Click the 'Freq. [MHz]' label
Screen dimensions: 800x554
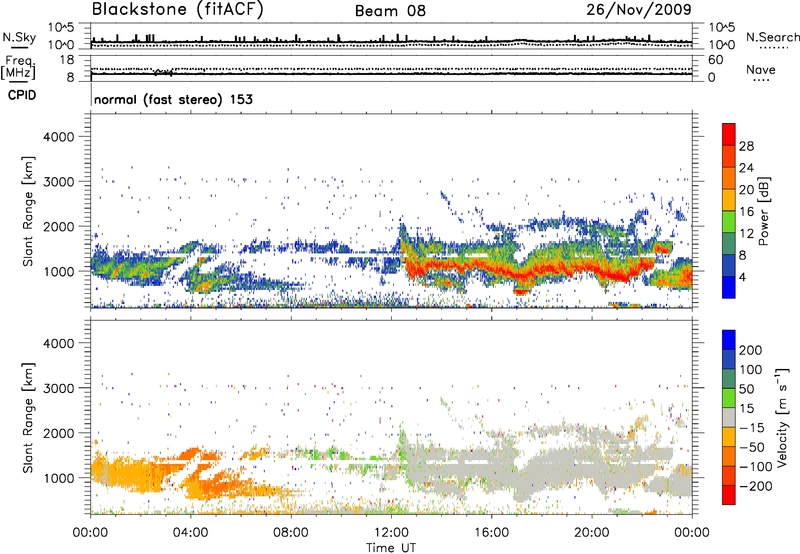(18, 67)
